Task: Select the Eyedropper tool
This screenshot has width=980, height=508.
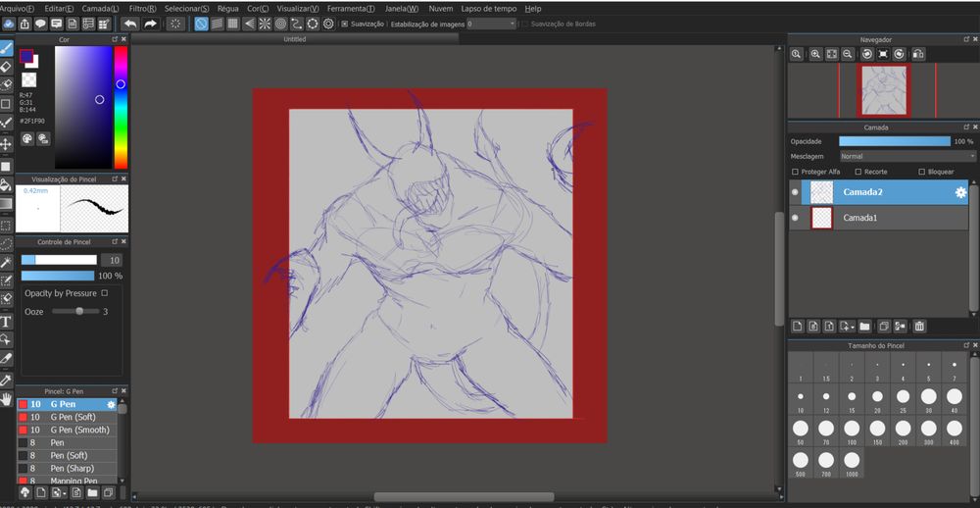Action: (6, 381)
